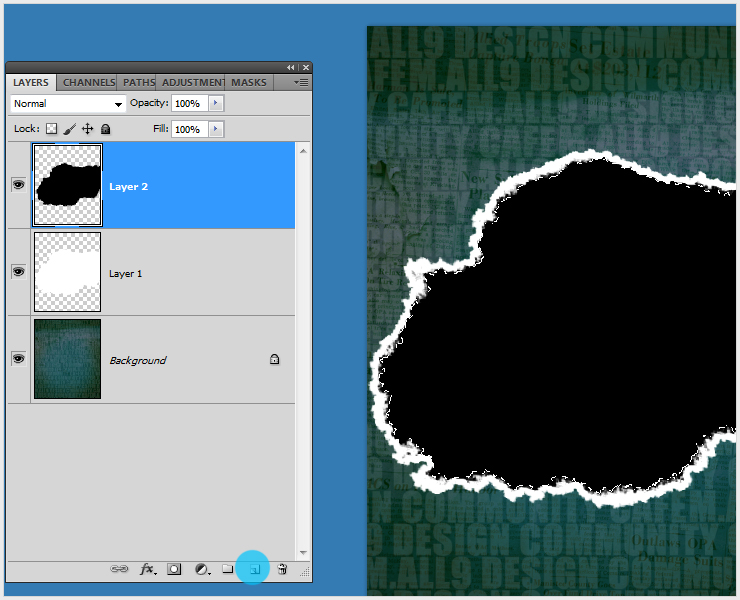Switch to the Paths tab
Screen dimensions: 740x600
pos(138,82)
